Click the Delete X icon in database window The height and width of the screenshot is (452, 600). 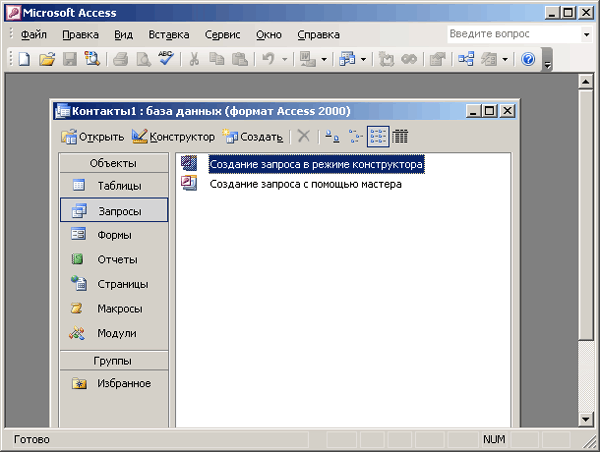pyautogui.click(x=304, y=136)
